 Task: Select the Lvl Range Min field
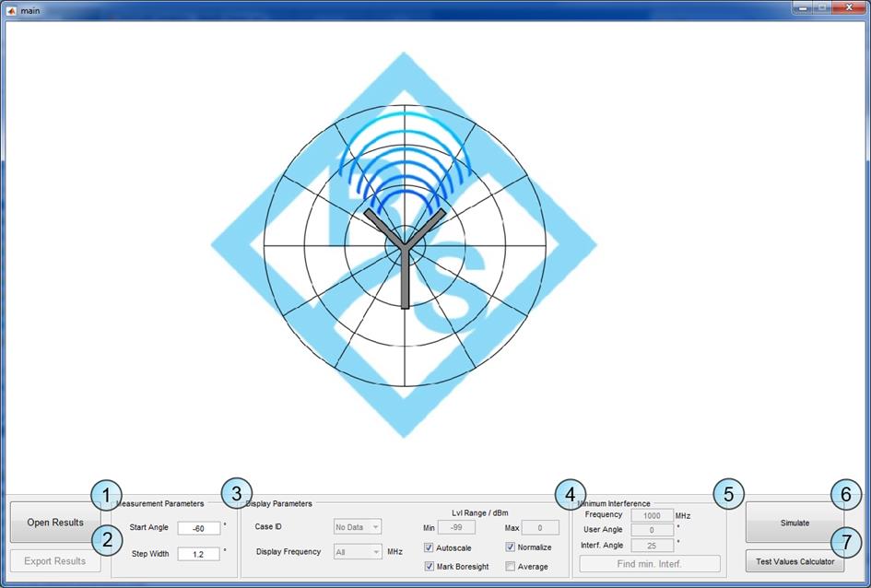(x=456, y=528)
